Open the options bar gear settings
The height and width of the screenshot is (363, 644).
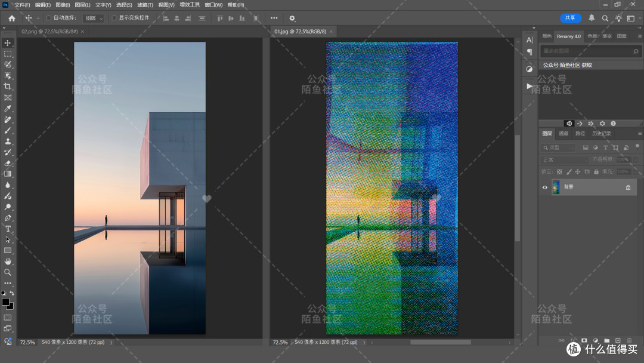292,18
